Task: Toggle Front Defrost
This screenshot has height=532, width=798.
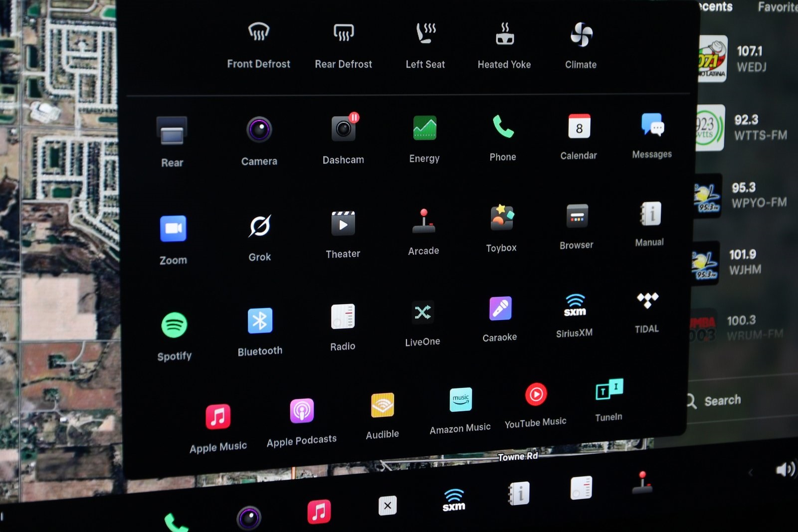Action: click(258, 33)
